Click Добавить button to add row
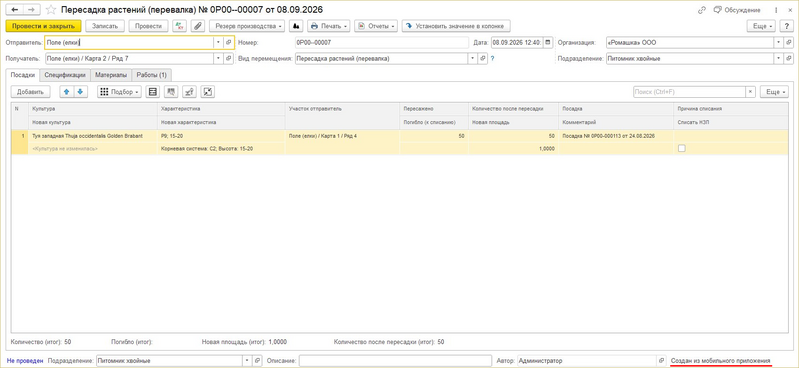Screen dimensions: 799x368 coord(31,92)
